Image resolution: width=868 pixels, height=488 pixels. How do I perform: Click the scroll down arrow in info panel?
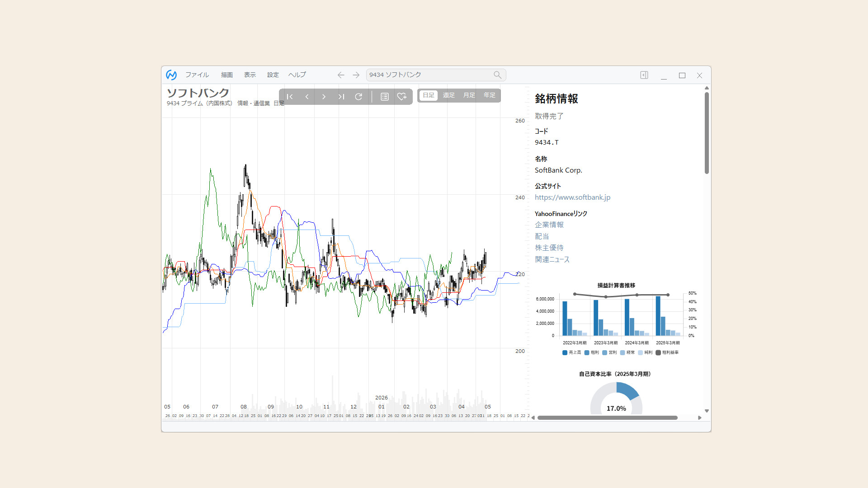click(x=707, y=411)
